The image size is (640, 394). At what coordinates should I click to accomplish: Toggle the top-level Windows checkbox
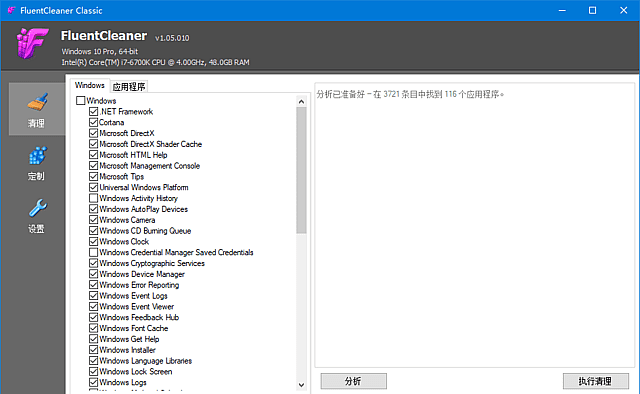[x=80, y=100]
